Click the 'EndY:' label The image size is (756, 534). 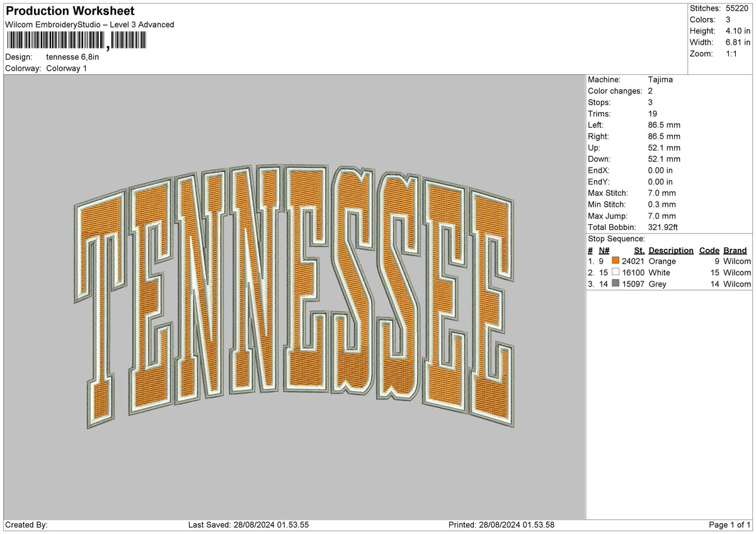(598, 181)
